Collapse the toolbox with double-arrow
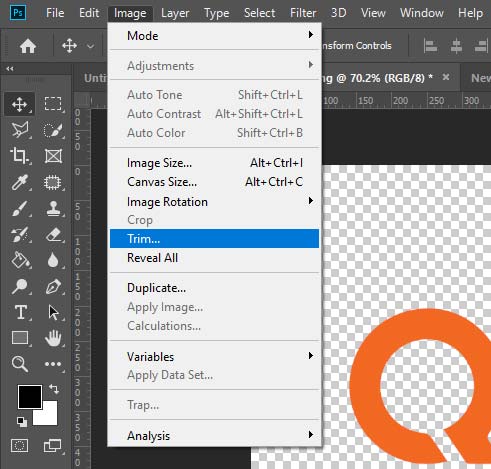 coord(10,69)
